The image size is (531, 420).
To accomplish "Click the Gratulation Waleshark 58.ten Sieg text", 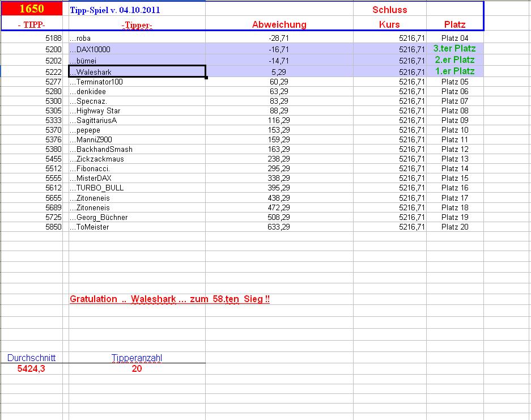I will (x=169, y=299).
